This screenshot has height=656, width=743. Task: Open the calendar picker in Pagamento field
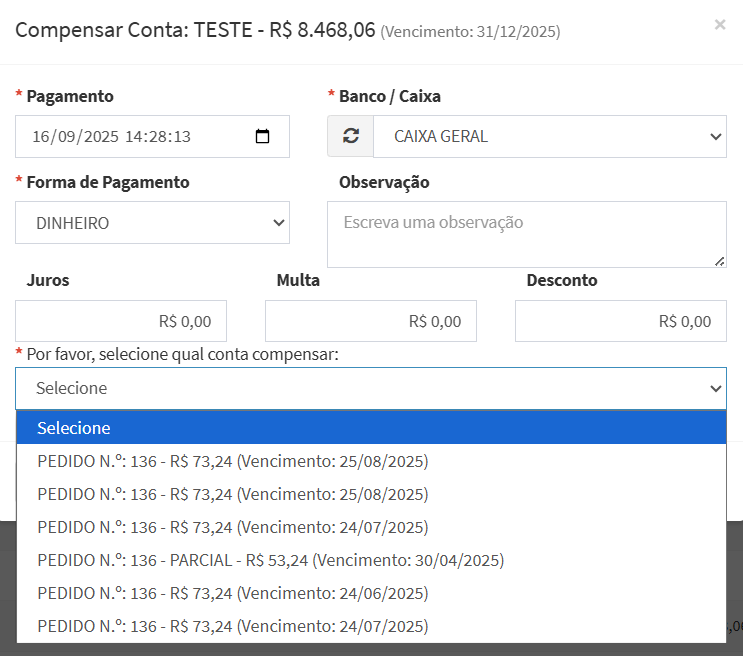click(x=263, y=137)
